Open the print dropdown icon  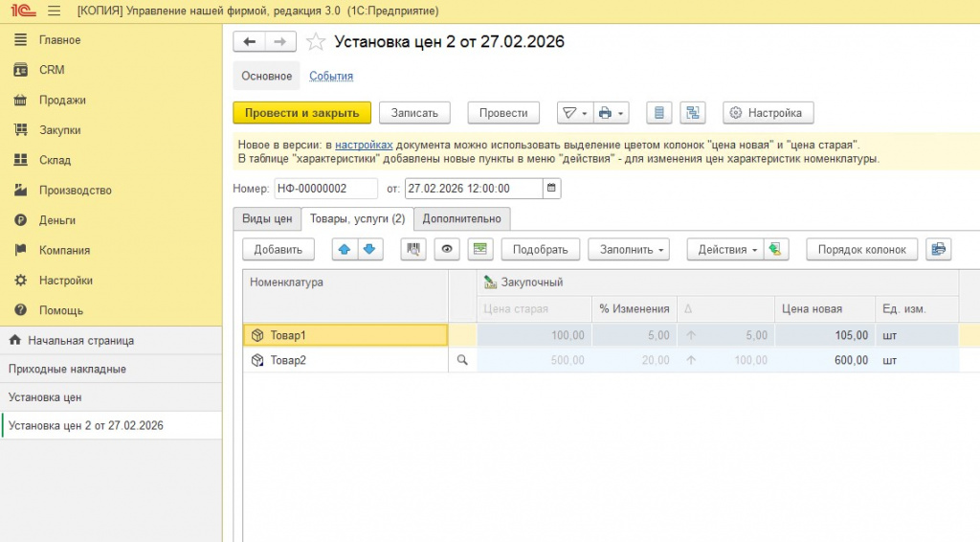pyautogui.click(x=612, y=113)
